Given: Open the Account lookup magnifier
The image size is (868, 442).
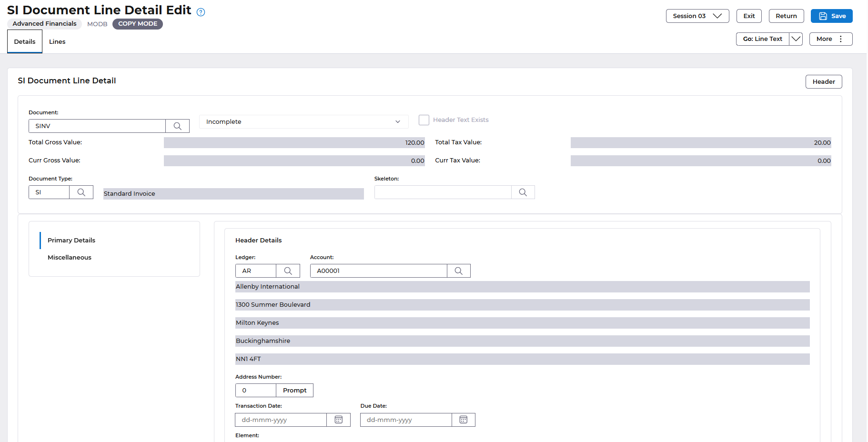Looking at the screenshot, I should pyautogui.click(x=458, y=271).
